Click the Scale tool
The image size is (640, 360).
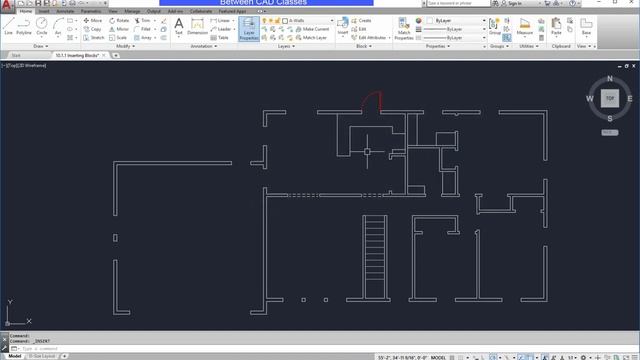point(118,38)
